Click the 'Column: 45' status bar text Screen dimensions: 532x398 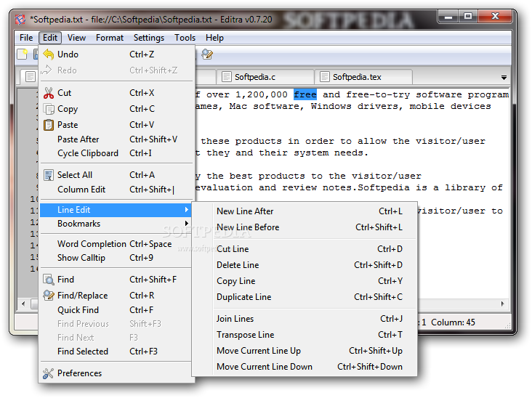(453, 322)
